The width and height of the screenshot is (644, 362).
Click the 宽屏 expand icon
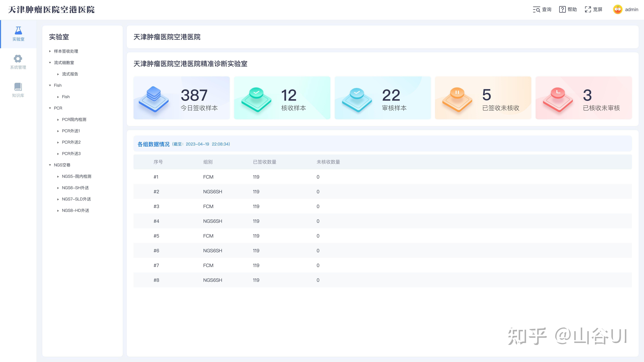(588, 9)
